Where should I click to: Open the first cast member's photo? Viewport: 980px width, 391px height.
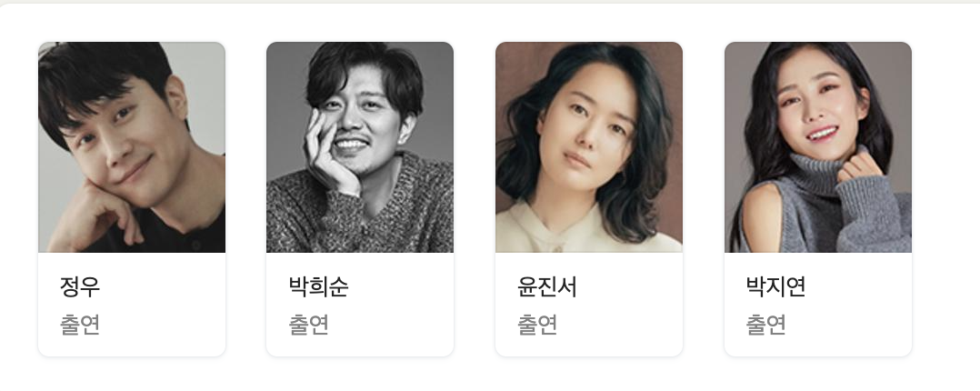click(132, 147)
